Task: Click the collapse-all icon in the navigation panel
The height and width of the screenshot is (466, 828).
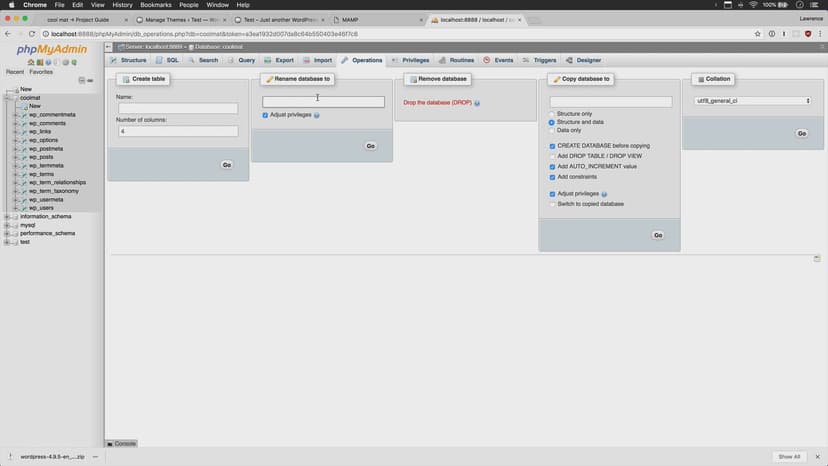Action: point(82,80)
